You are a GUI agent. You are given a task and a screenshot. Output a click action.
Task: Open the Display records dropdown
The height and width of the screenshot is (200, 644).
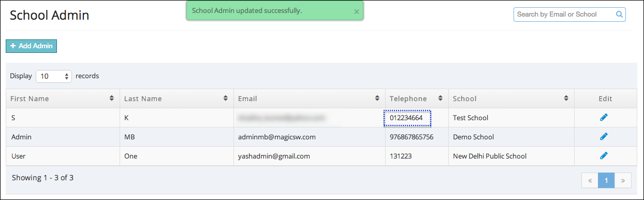[x=54, y=76]
